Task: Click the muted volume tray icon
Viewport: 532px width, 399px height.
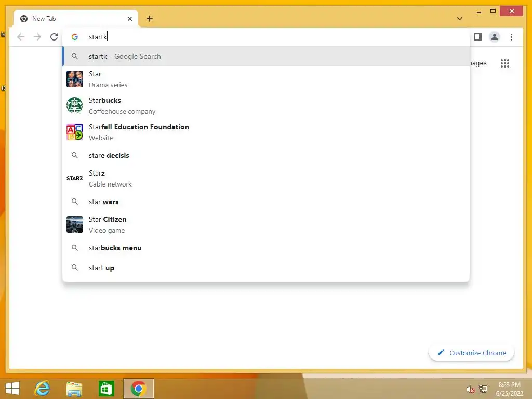Action: pos(470,389)
